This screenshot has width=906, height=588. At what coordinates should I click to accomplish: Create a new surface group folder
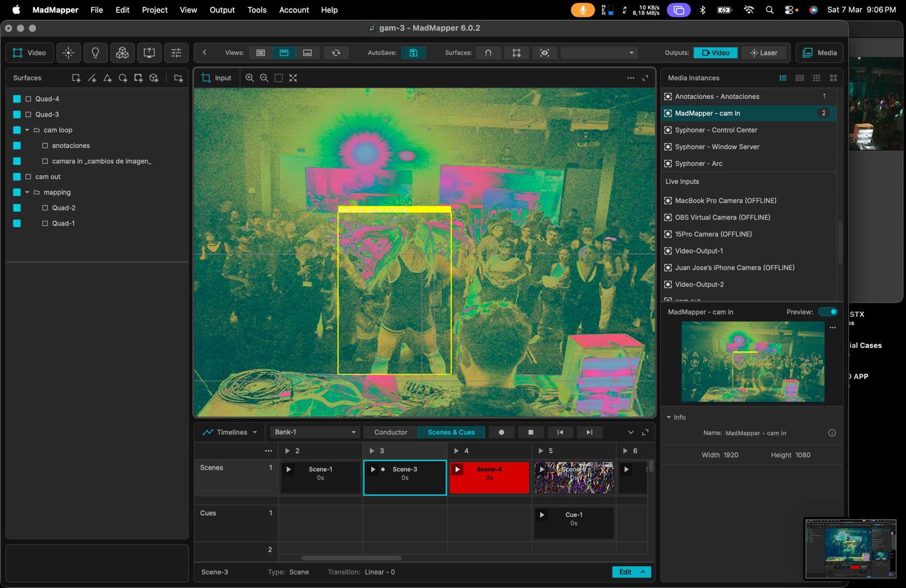pyautogui.click(x=178, y=78)
